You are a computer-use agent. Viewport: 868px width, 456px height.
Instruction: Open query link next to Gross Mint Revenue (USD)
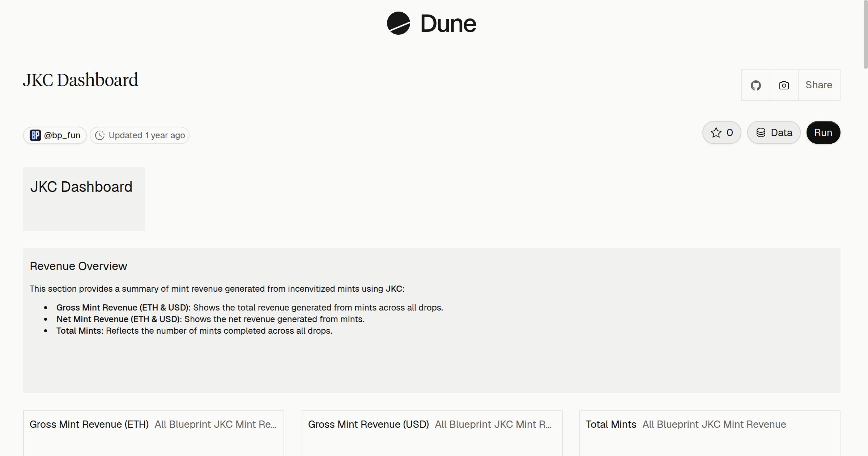(x=493, y=424)
